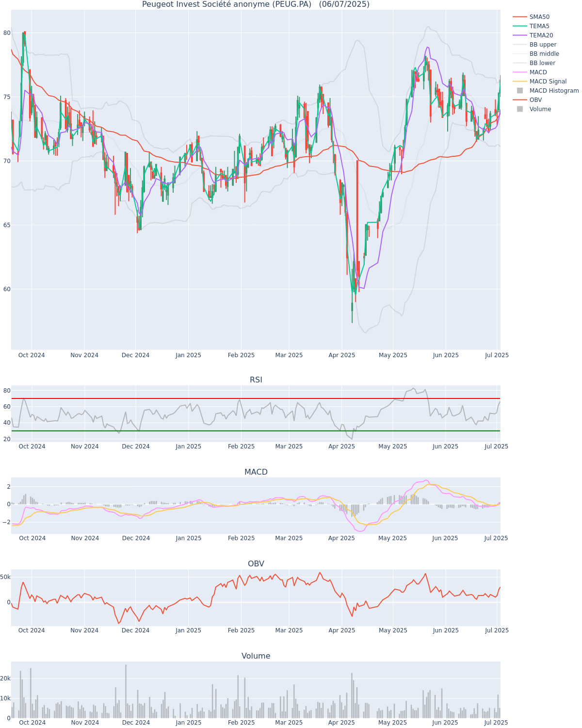Select Apr 2025 label under the price chart
Viewport: 582px width, 728px height.
(x=342, y=355)
